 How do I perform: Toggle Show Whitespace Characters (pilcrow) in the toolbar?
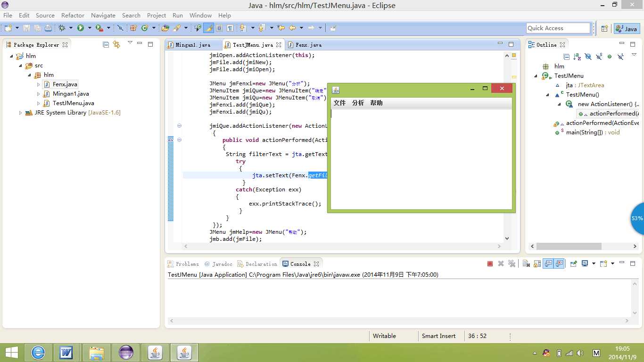click(230, 28)
